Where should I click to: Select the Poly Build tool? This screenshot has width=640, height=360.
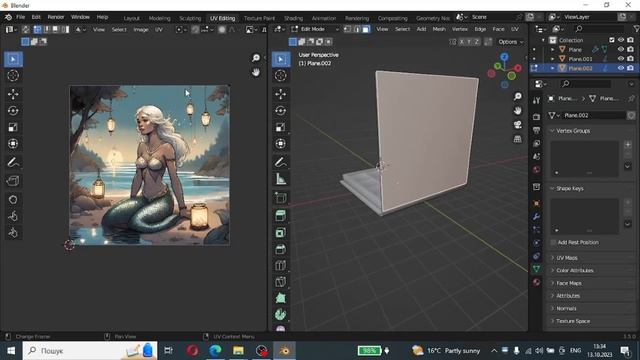coord(281,298)
